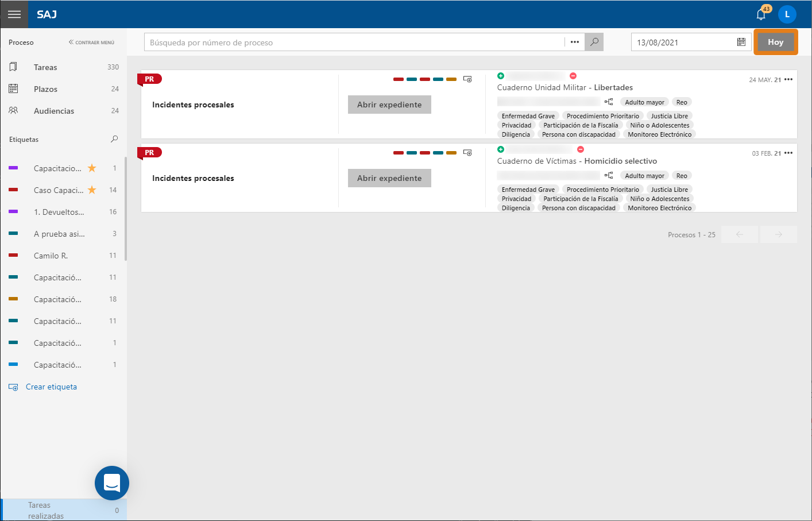Collapse sidebar with Contraer Menú
This screenshot has width=812, height=521.
[x=91, y=43]
